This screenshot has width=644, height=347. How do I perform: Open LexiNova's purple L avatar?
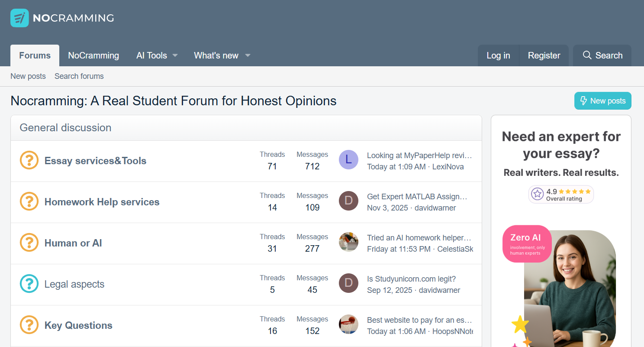[348, 160]
